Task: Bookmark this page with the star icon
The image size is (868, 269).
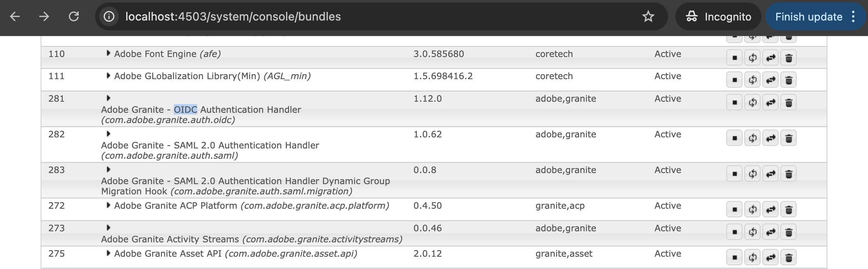Action: coord(648,17)
